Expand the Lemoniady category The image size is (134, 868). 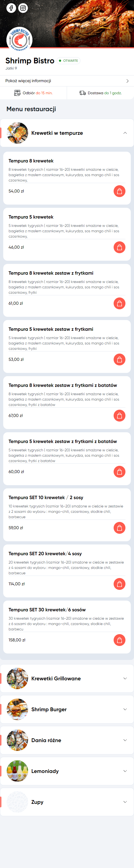point(67,771)
